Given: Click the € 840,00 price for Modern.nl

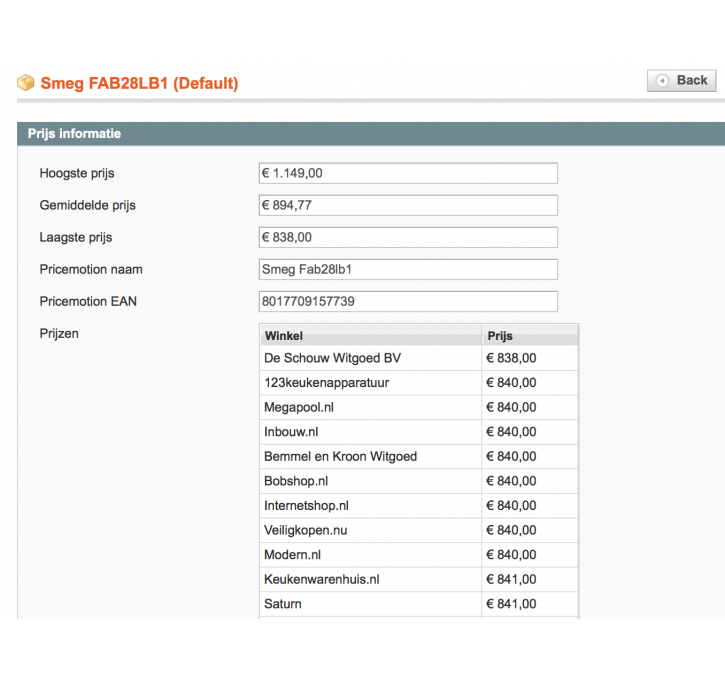Looking at the screenshot, I should click(x=511, y=555).
